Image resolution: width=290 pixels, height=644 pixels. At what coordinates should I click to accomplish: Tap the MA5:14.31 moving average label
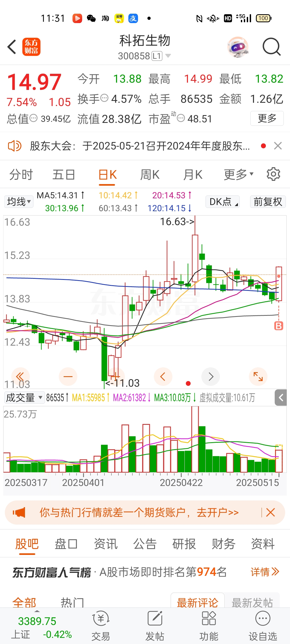click(60, 195)
